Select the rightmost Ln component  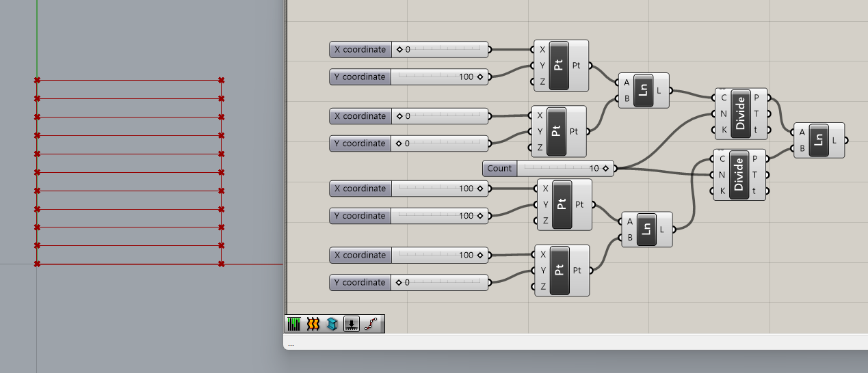click(x=817, y=140)
